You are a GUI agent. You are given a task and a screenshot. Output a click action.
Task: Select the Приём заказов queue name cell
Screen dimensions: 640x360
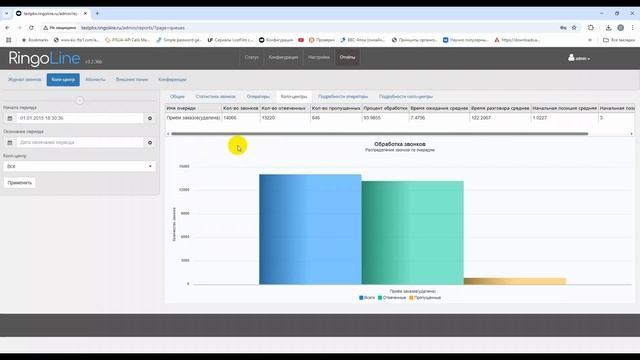tap(193, 118)
